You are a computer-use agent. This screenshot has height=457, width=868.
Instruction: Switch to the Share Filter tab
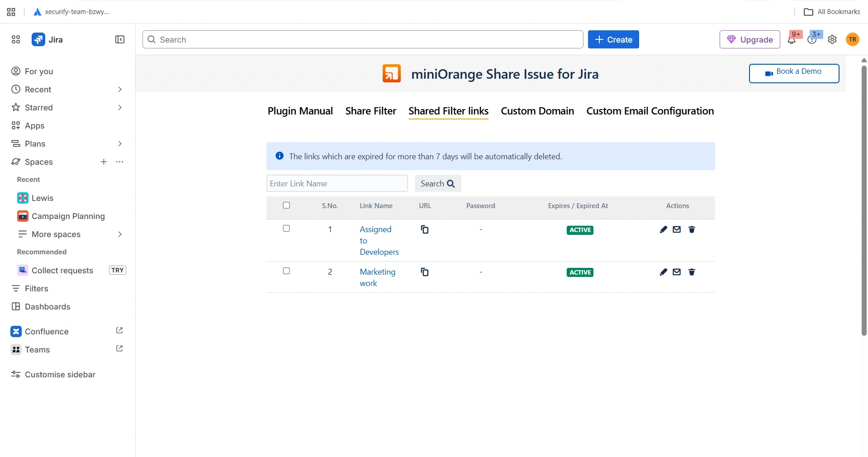click(371, 111)
